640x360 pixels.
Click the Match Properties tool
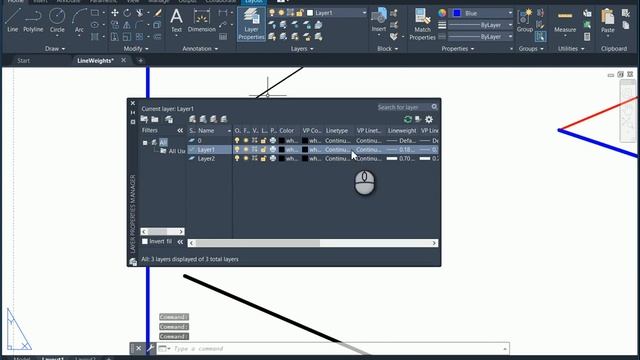pyautogui.click(x=422, y=24)
